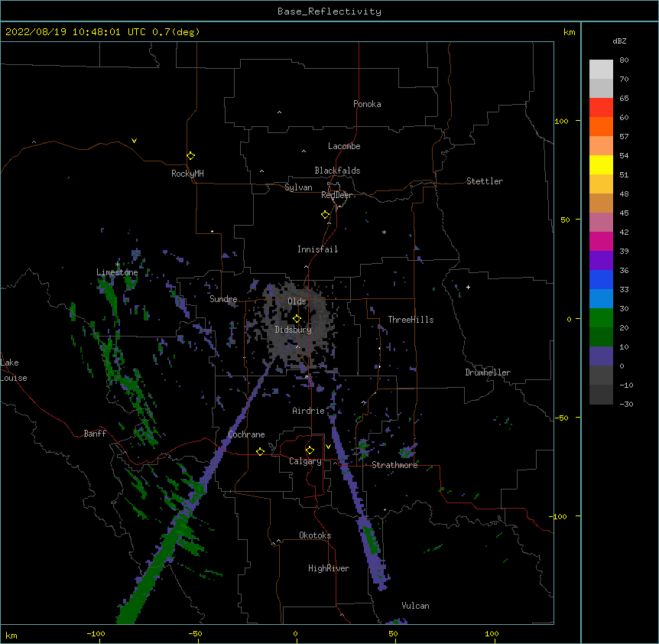Viewport: 659px width, 644px height.
Task: Click the Olds city label
Action: (x=297, y=301)
